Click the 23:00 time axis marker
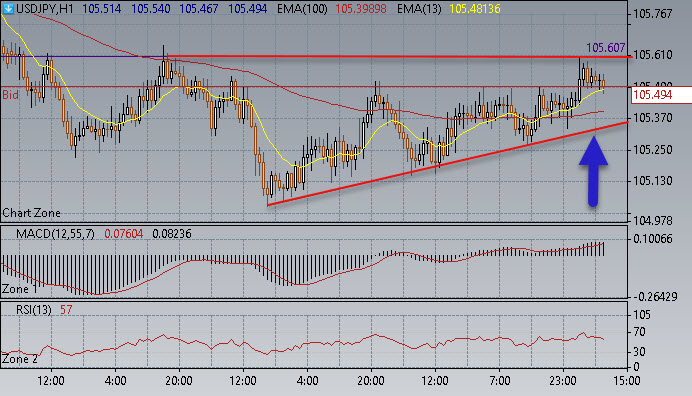Viewport: 692px width, 396px height. click(x=563, y=381)
